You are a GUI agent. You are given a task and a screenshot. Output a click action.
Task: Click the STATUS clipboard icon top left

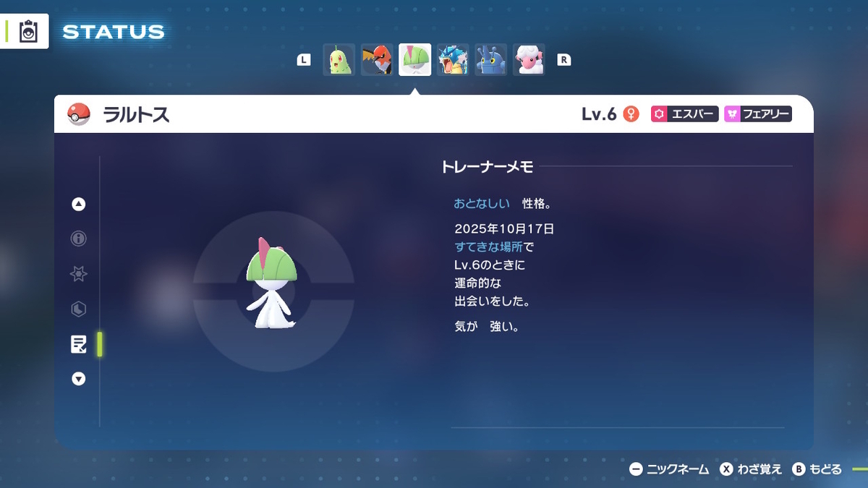(x=28, y=30)
